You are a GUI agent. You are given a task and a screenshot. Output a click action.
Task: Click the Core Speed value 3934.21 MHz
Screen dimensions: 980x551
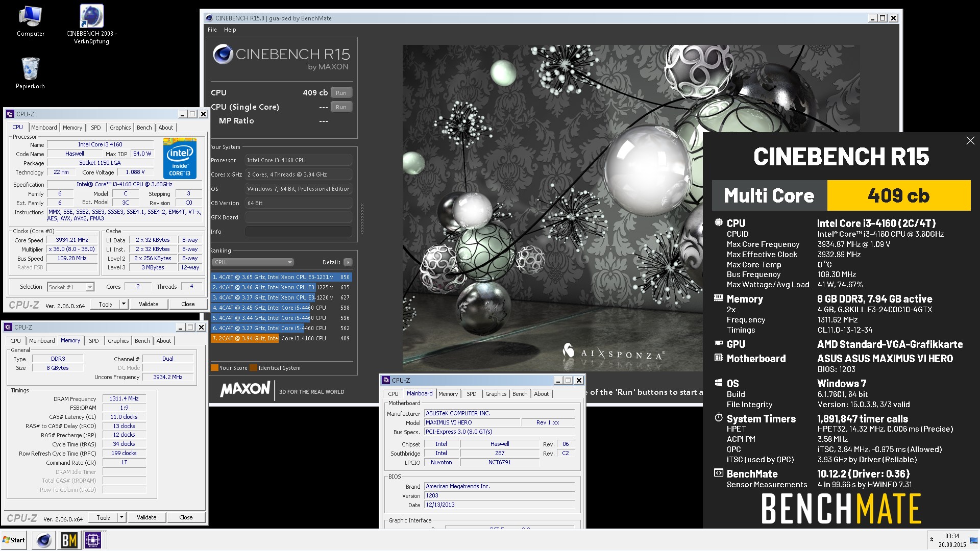pos(72,240)
